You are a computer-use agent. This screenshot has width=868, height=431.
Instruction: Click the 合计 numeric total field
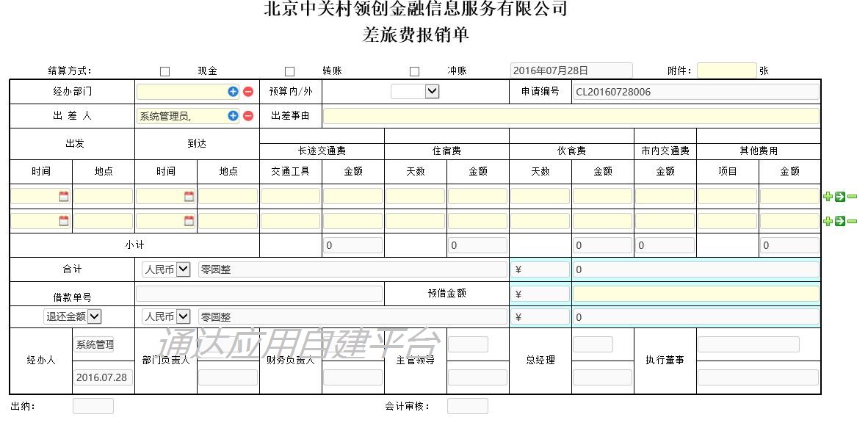point(696,269)
